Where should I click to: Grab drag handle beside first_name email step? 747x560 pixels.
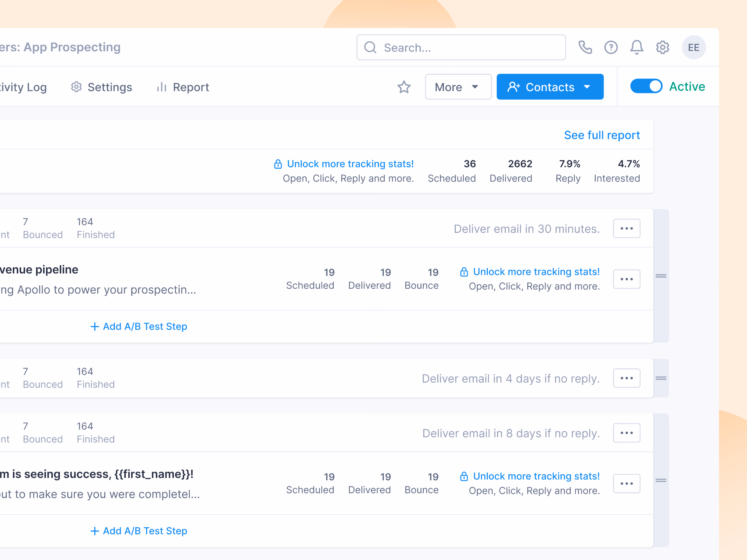(x=661, y=480)
